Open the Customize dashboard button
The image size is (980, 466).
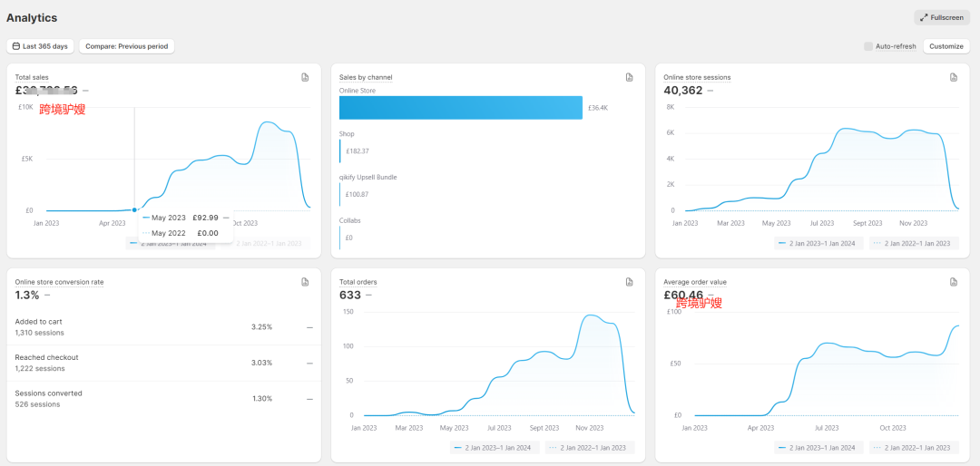point(946,46)
